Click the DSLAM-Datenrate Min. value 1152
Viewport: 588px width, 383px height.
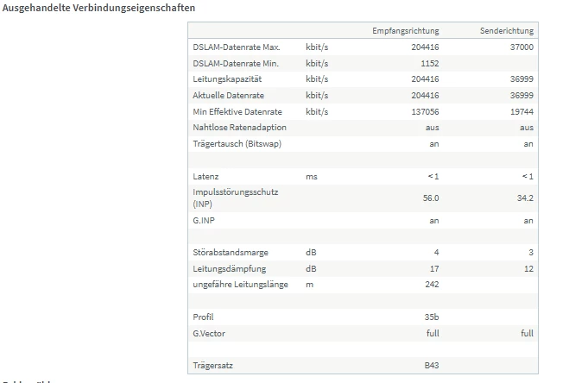point(430,63)
